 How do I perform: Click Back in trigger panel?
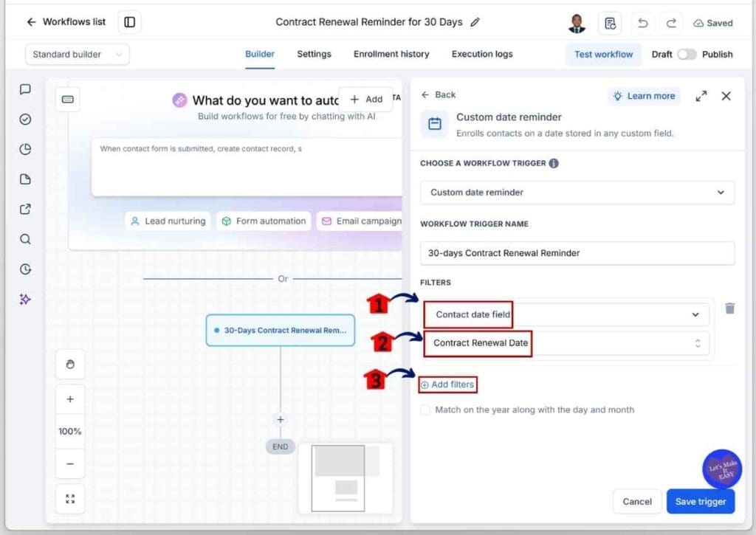[439, 95]
